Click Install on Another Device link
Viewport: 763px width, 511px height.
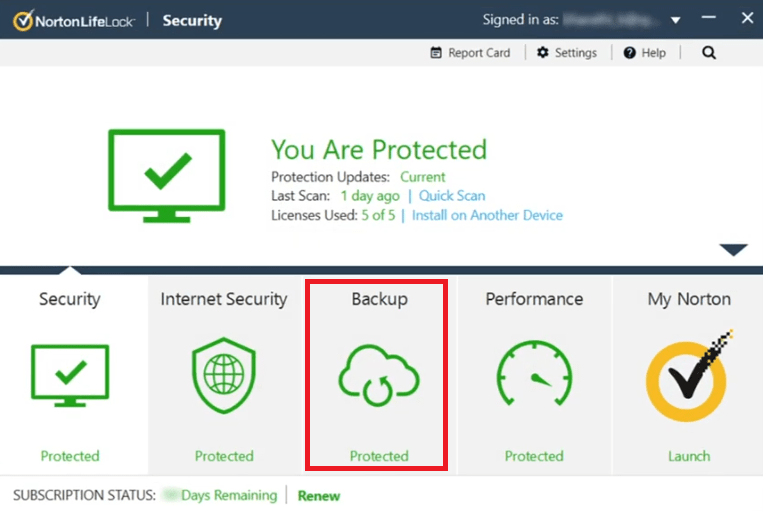tap(487, 215)
